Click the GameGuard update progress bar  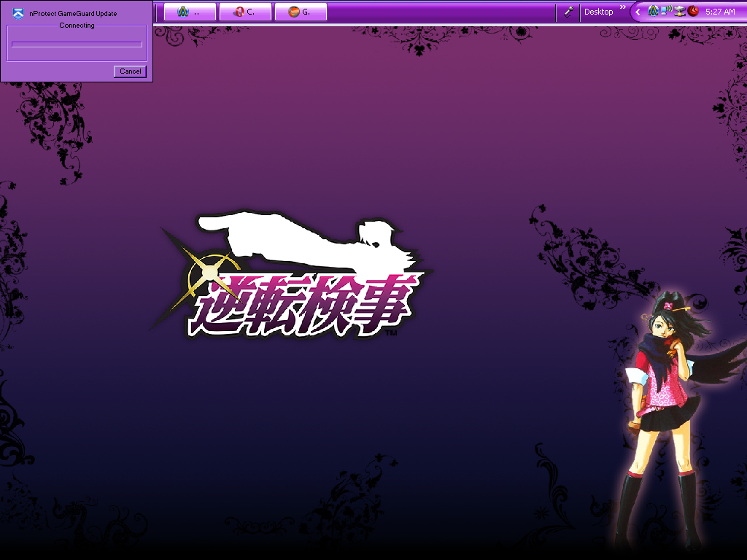77,44
